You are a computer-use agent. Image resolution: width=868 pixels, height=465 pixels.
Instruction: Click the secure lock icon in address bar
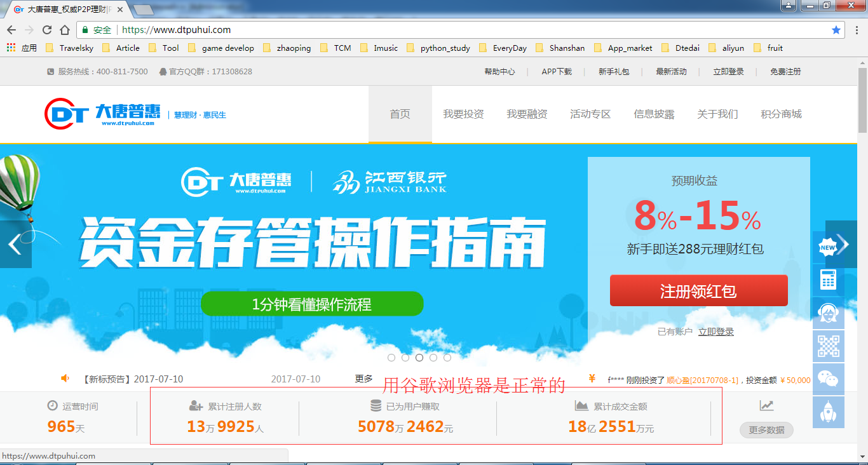coord(85,30)
